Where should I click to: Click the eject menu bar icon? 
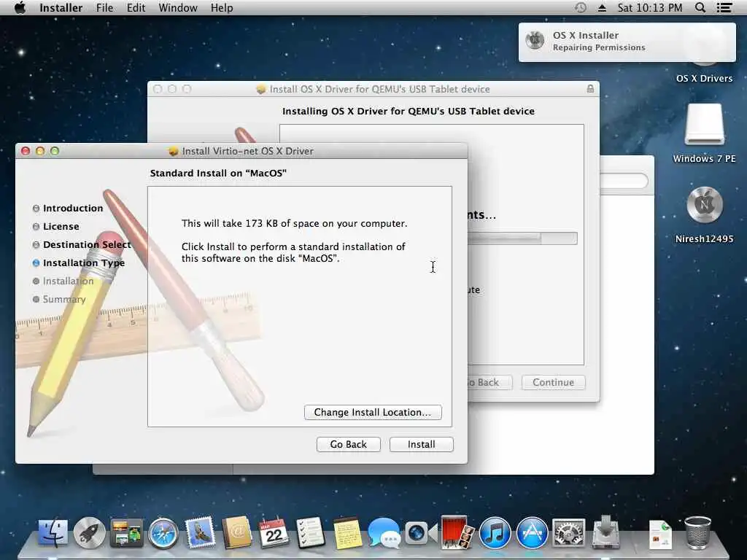point(602,8)
